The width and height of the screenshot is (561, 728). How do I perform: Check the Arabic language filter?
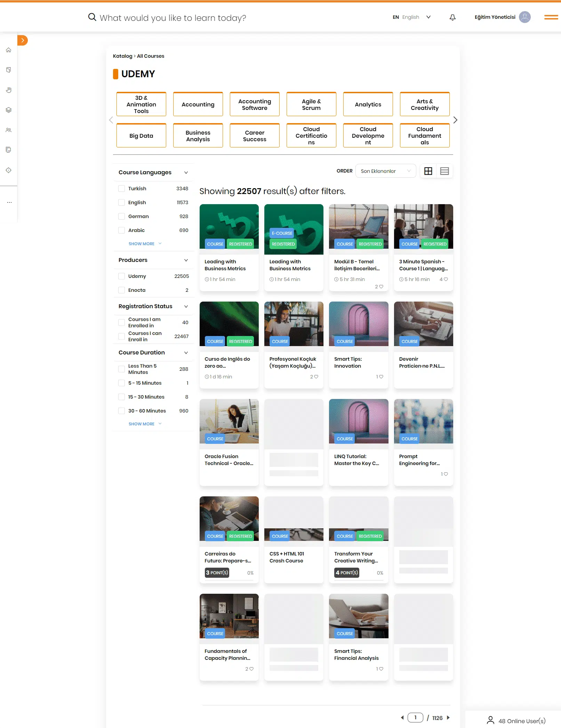(122, 230)
